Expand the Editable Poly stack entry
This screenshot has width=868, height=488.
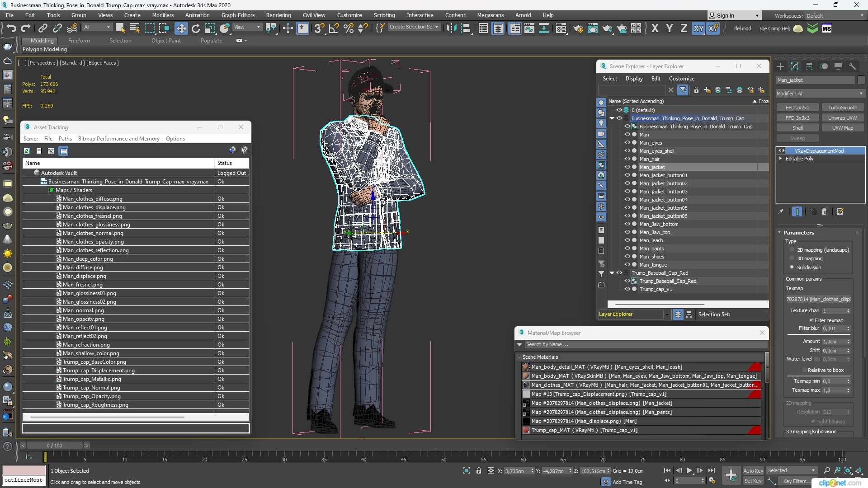pos(781,159)
